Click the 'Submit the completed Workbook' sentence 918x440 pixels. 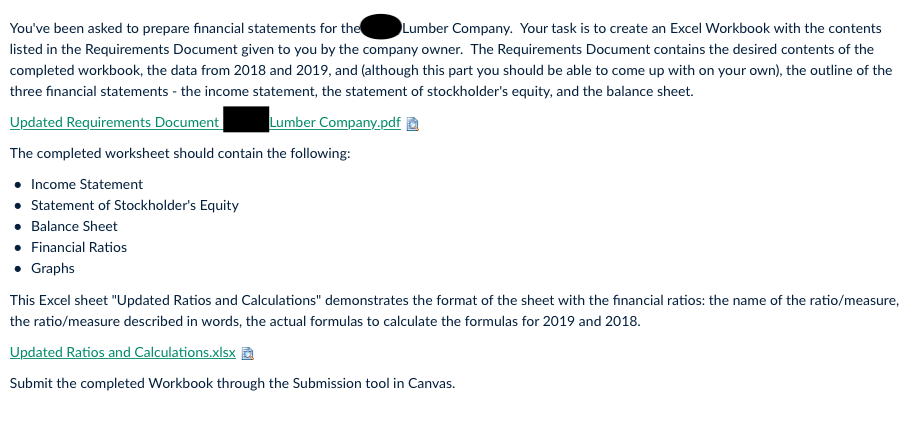click(x=232, y=383)
